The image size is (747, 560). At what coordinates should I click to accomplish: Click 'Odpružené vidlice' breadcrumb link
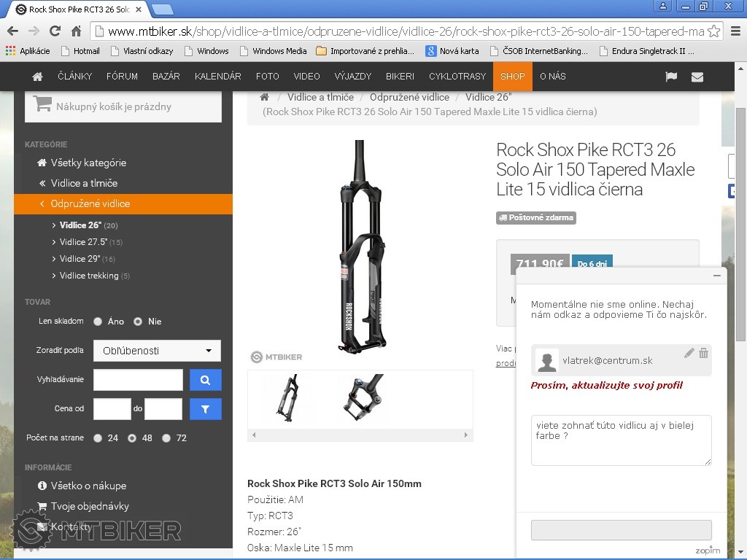point(409,97)
